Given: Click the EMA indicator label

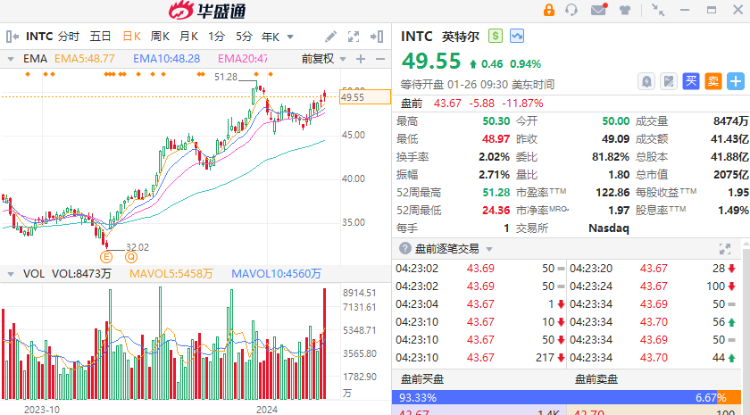Looking at the screenshot, I should point(35,59).
